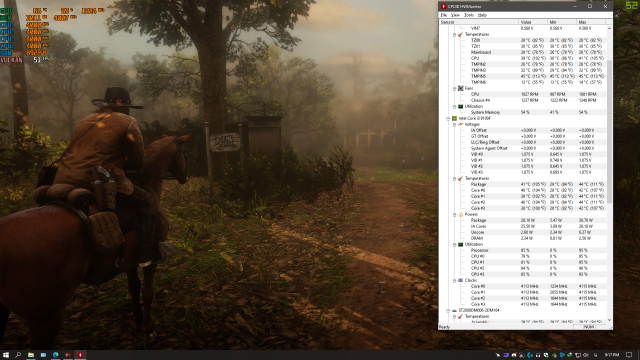Open the Windows Start menu
The height and width of the screenshot is (360, 640).
[6, 355]
